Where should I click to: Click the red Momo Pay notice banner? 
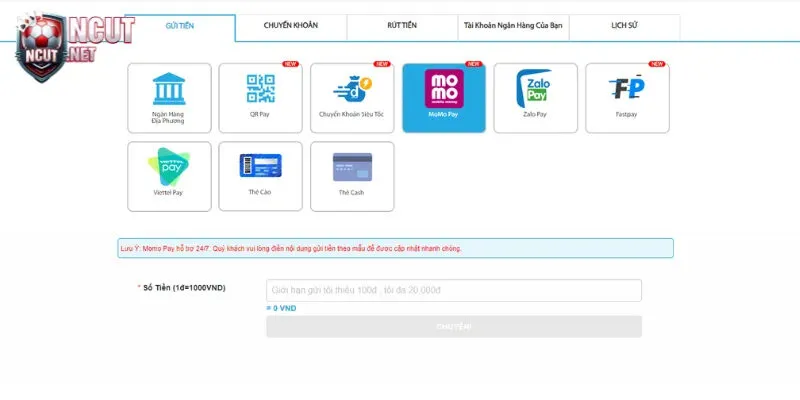click(395, 248)
